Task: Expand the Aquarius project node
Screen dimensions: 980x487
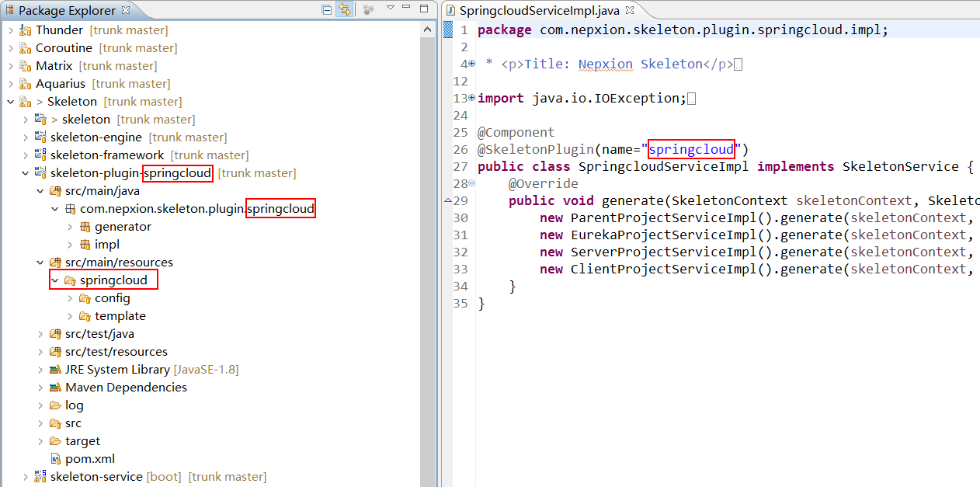Action: pyautogui.click(x=10, y=84)
